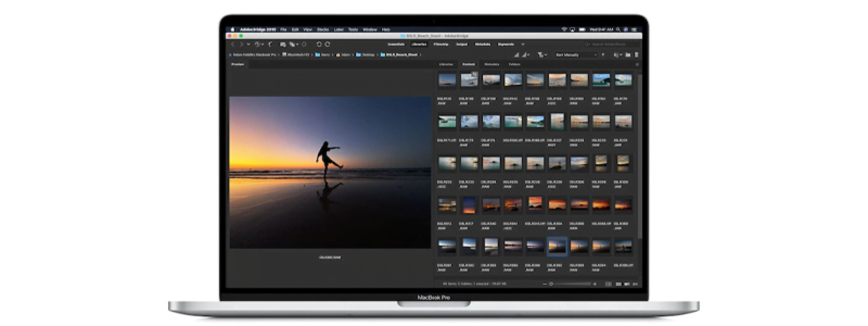Viewport: 868px width, 326px height.
Task: Open the File menu
Action: (x=283, y=29)
